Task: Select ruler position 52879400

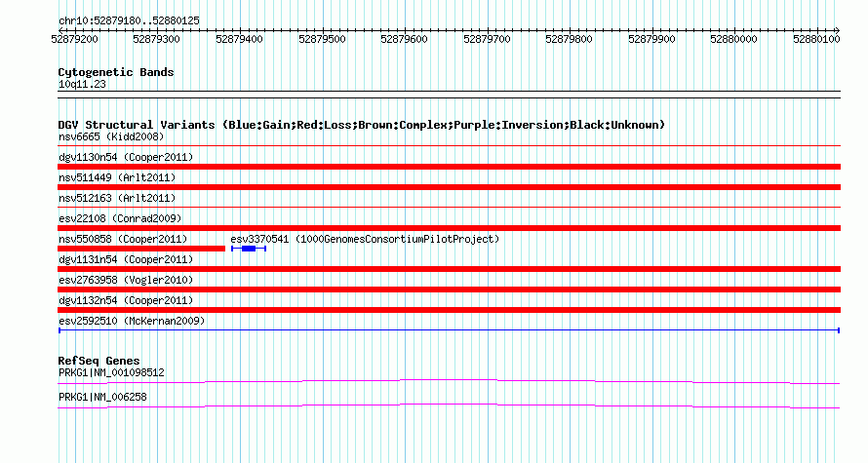Action: (239, 39)
